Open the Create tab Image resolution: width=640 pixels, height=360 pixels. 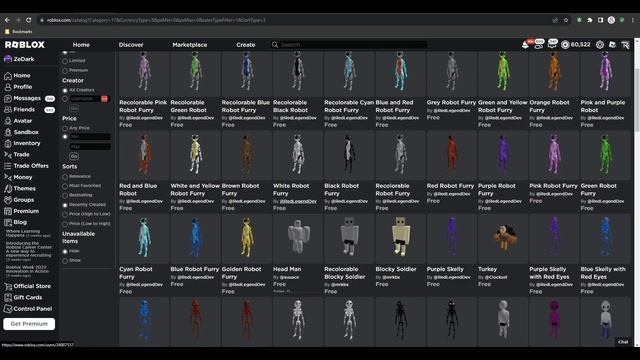point(246,45)
